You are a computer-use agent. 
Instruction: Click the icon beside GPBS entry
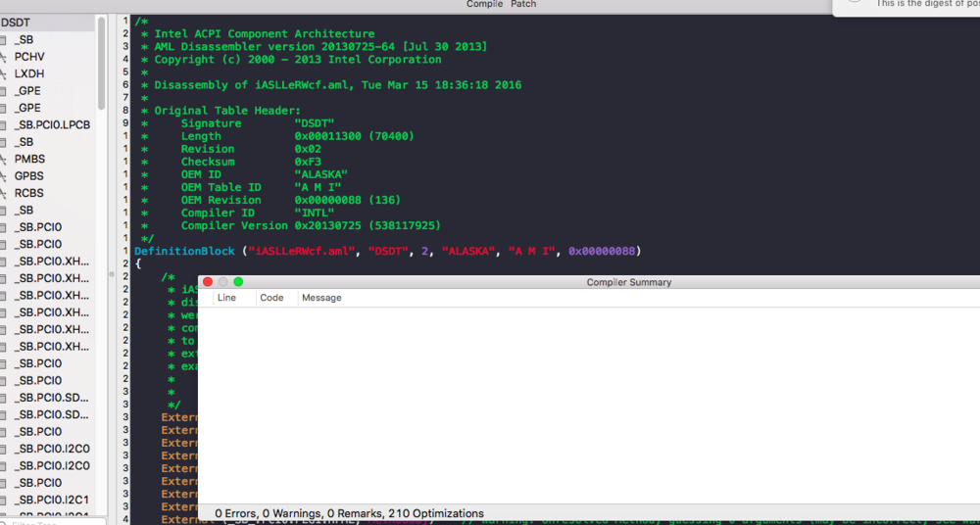coord(3,176)
